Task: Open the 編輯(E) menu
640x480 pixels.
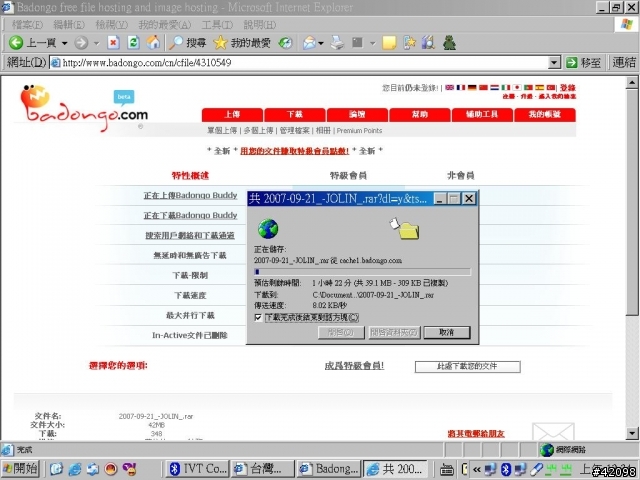Action: click(x=69, y=25)
